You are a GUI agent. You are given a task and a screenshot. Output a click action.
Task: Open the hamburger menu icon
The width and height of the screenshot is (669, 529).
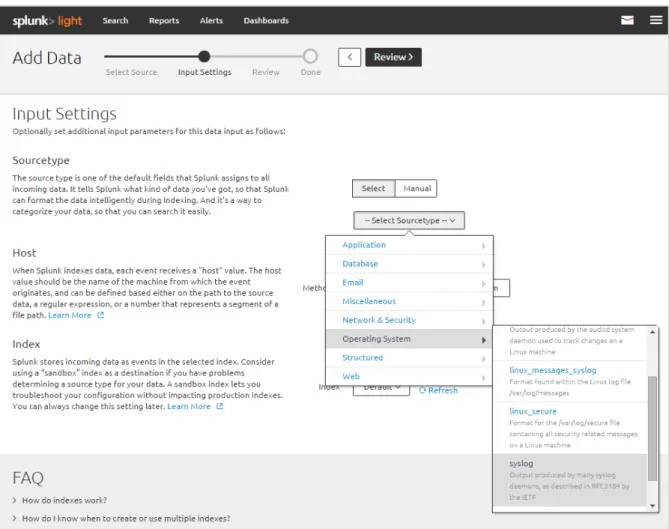click(x=656, y=20)
